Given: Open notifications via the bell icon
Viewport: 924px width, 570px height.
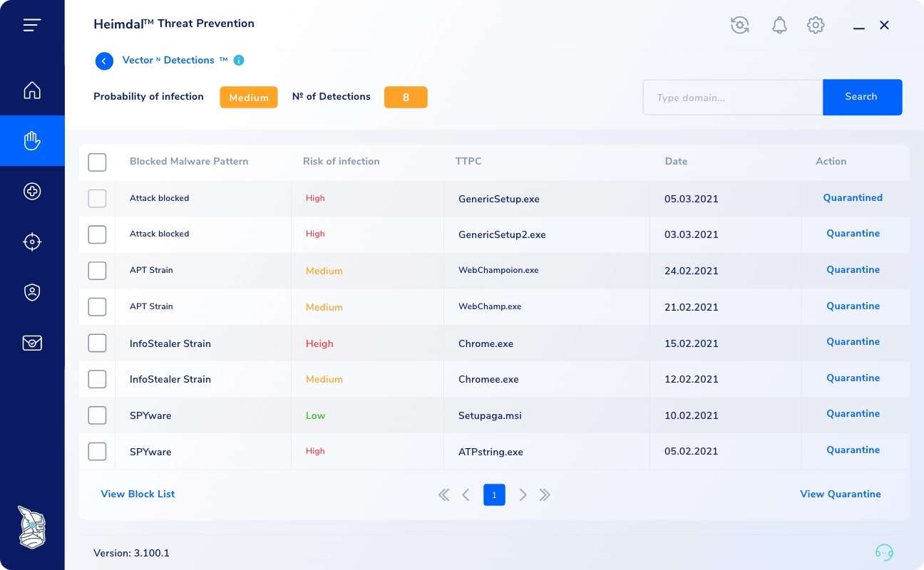Looking at the screenshot, I should (x=779, y=25).
